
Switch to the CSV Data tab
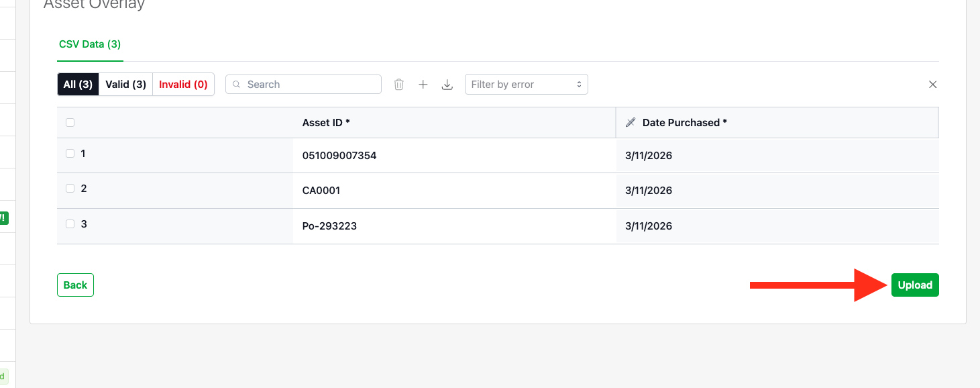(90, 44)
